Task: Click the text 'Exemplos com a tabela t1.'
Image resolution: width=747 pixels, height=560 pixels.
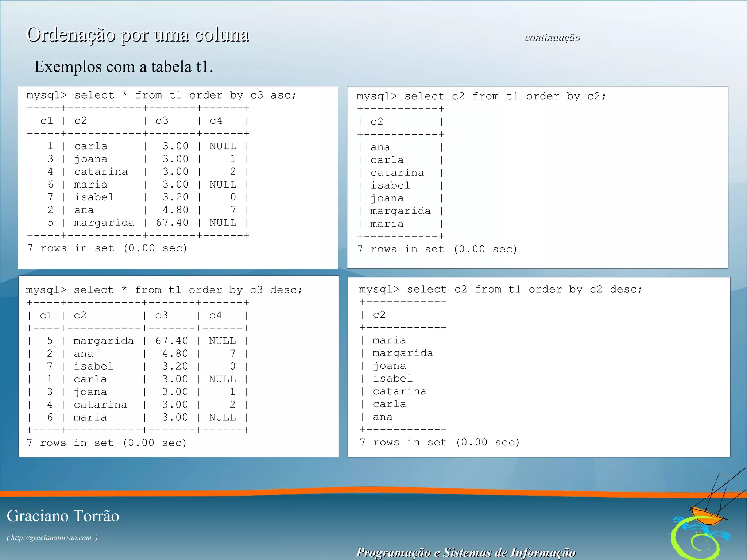Action: (x=124, y=66)
